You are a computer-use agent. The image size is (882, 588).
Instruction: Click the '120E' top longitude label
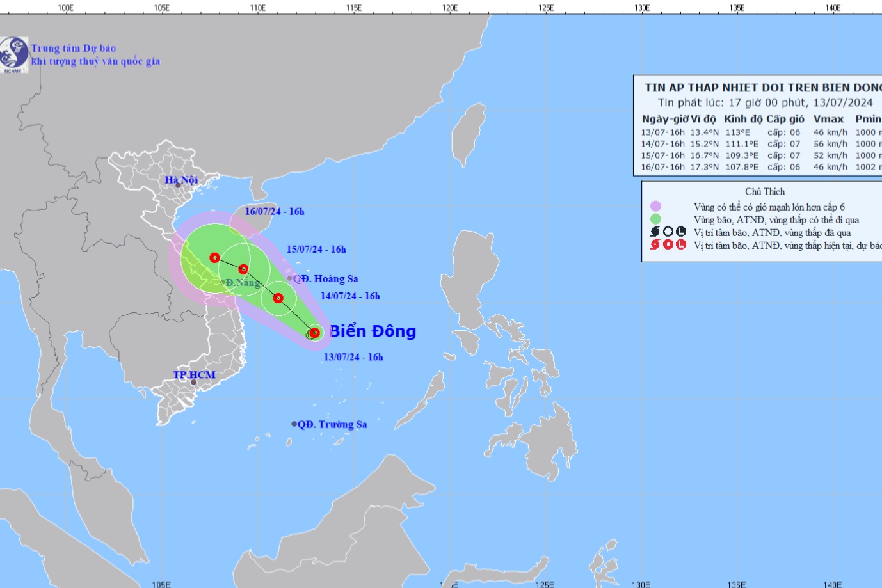pos(450,8)
